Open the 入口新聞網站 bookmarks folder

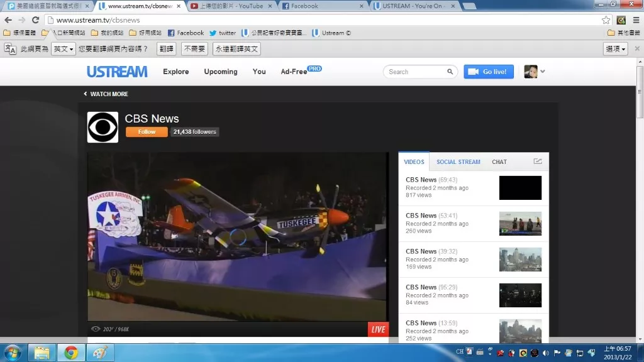click(64, 33)
